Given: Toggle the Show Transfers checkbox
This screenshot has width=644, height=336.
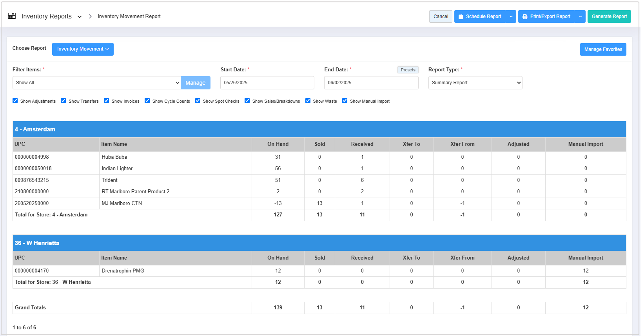Looking at the screenshot, I should coord(63,101).
